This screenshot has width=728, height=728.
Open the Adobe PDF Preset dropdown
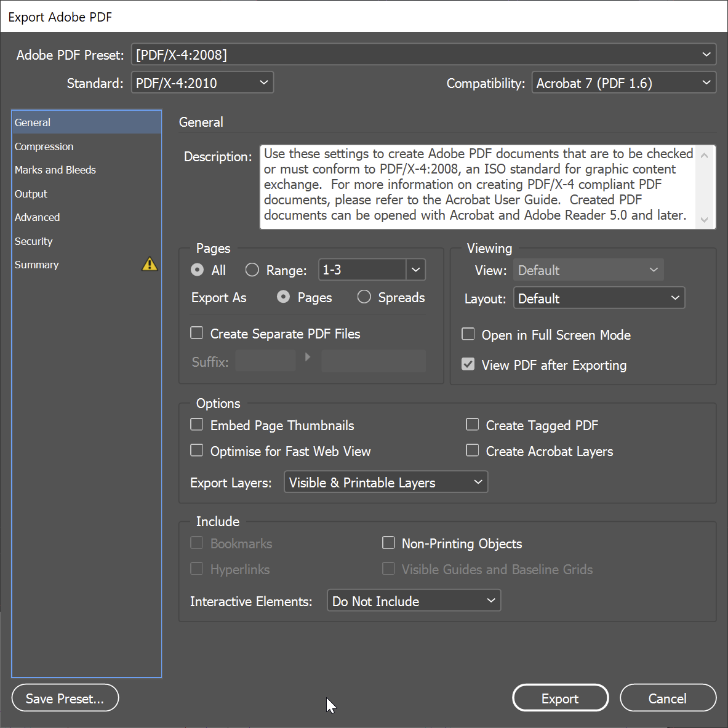coord(706,54)
